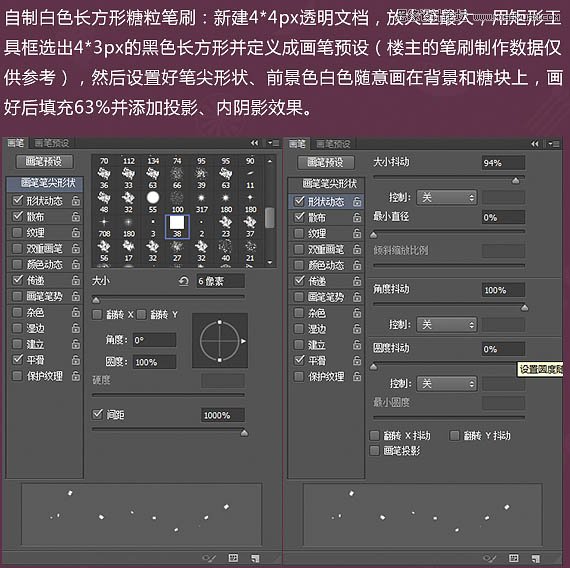The image size is (570, 568).
Task: Open 控制 dropdown under 圆度抖动
Action: pyautogui.click(x=447, y=383)
